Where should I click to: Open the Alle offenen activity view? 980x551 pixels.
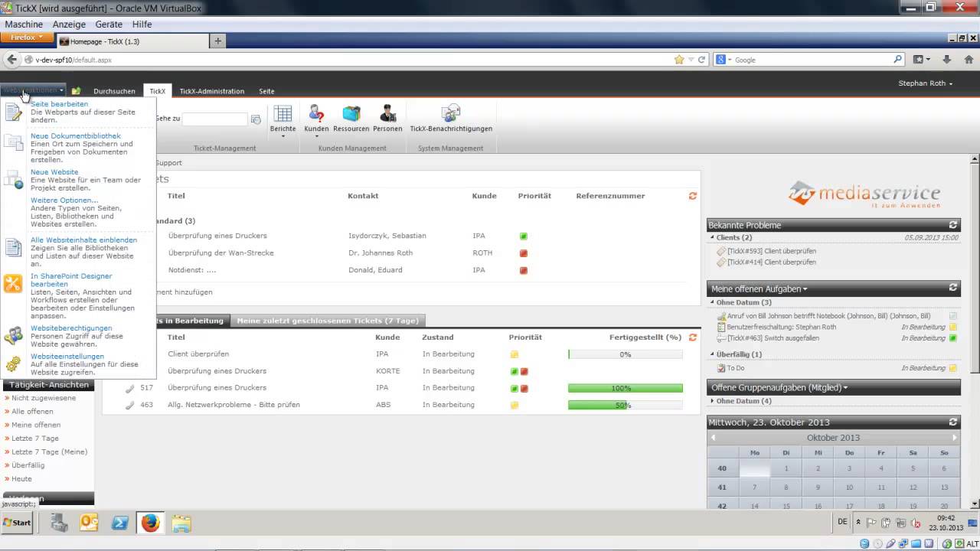point(32,412)
